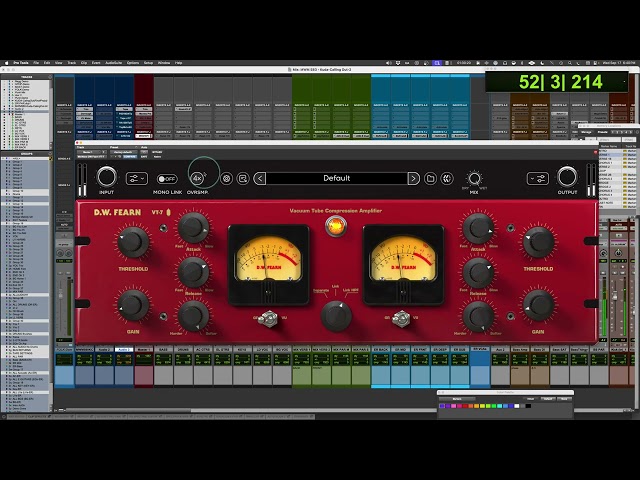640x480 pixels.
Task: Open the Event menu
Action: coord(96,63)
